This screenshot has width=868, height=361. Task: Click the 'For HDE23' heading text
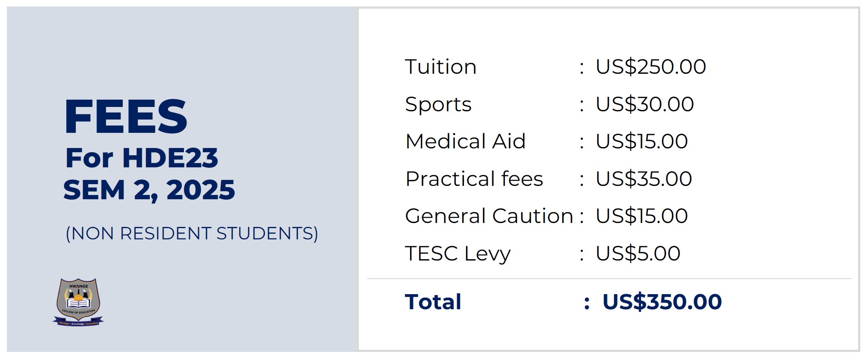pos(142,158)
